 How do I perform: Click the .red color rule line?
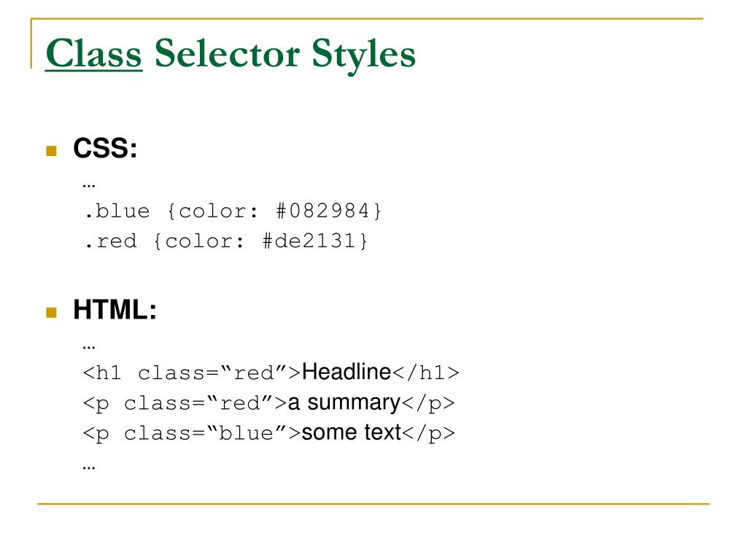pyautogui.click(x=225, y=241)
